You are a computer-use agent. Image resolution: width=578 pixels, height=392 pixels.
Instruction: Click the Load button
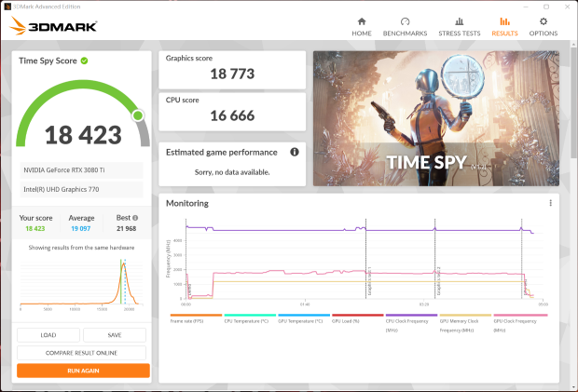pos(48,335)
